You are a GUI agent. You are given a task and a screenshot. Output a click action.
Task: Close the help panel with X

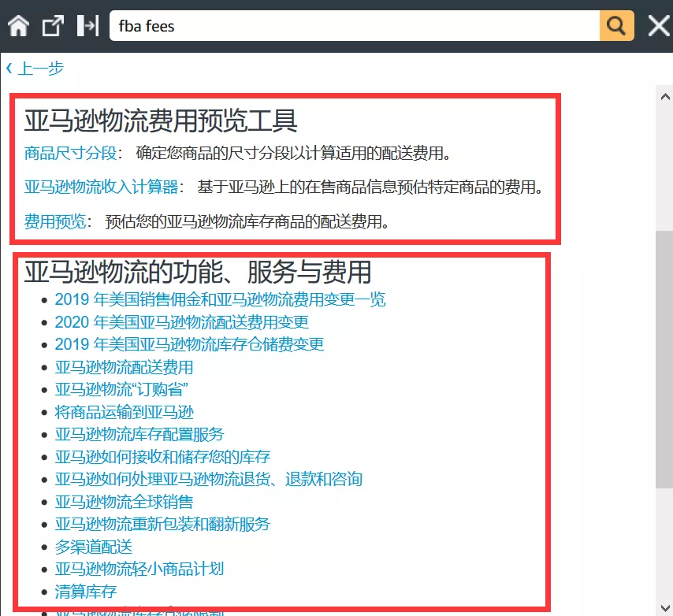pyautogui.click(x=658, y=26)
